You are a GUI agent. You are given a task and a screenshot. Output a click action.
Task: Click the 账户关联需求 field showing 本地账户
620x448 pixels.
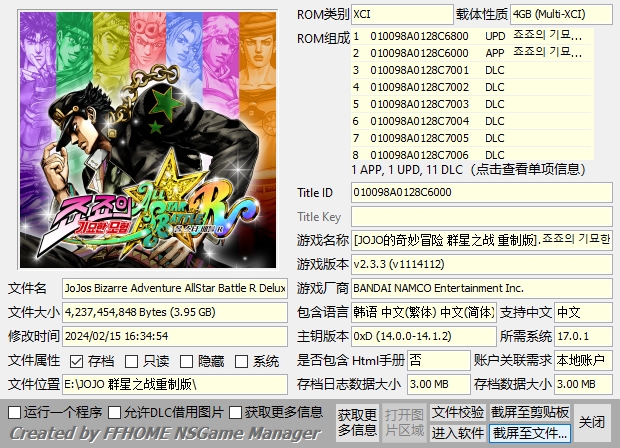(x=583, y=360)
